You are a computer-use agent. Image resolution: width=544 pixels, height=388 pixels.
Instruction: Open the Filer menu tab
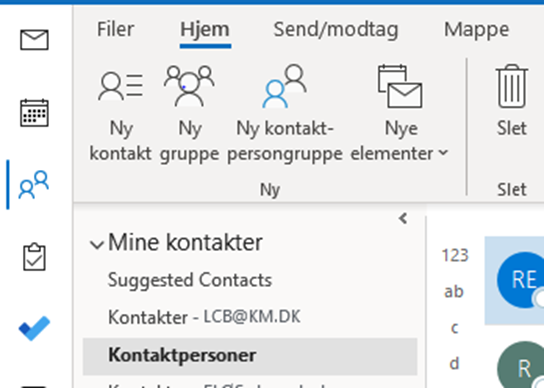[x=116, y=29]
